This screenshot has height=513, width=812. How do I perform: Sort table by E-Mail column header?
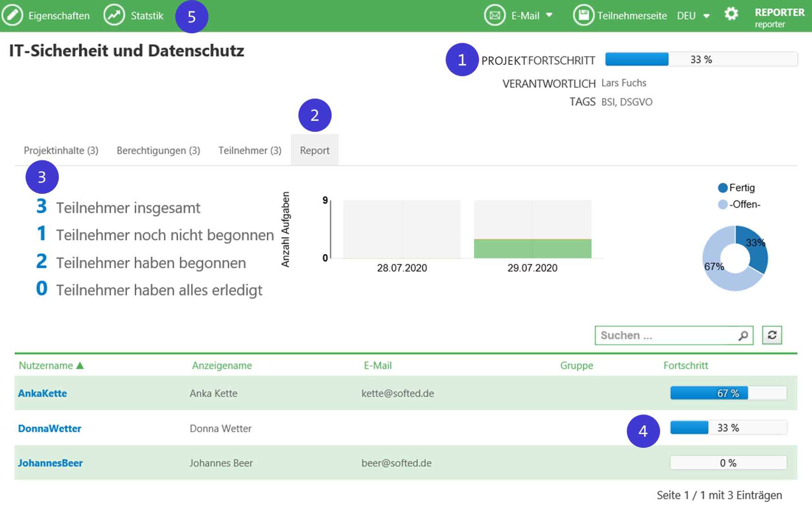click(x=378, y=366)
